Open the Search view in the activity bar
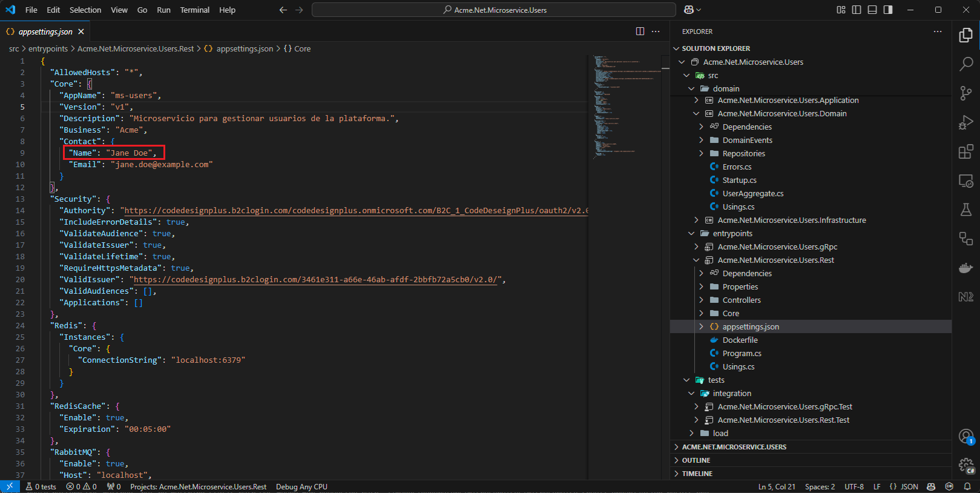This screenshot has width=980, height=493. [x=966, y=64]
